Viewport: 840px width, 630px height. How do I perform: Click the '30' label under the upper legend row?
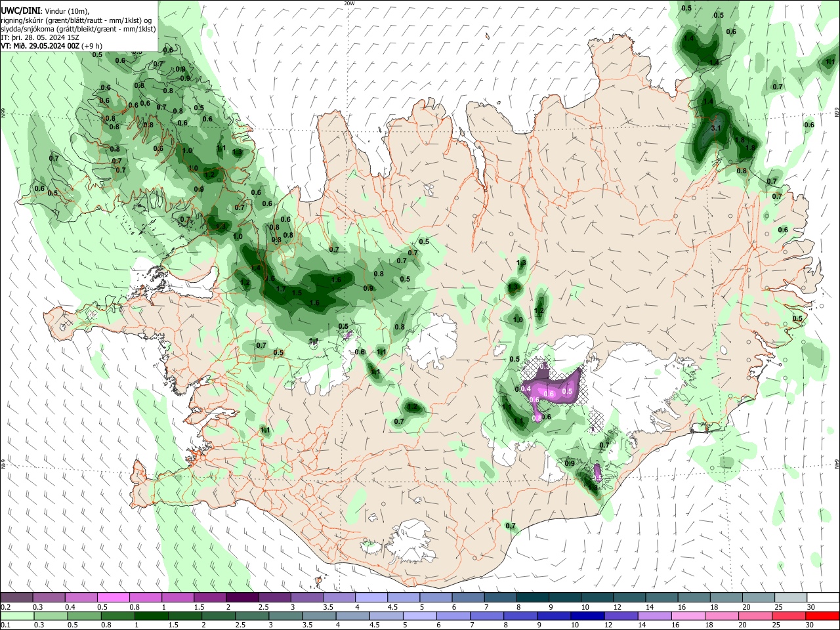click(811, 607)
